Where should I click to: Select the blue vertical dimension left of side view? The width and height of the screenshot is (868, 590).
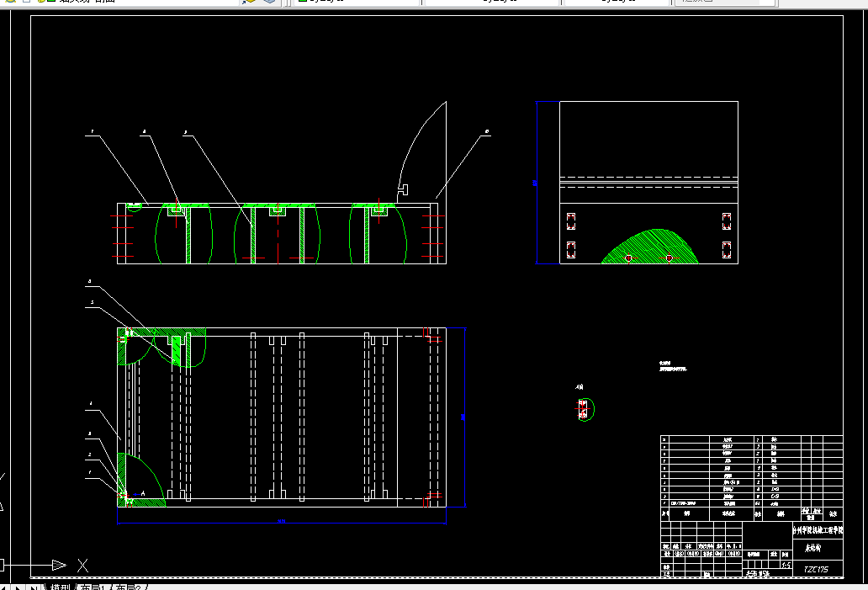tap(536, 183)
